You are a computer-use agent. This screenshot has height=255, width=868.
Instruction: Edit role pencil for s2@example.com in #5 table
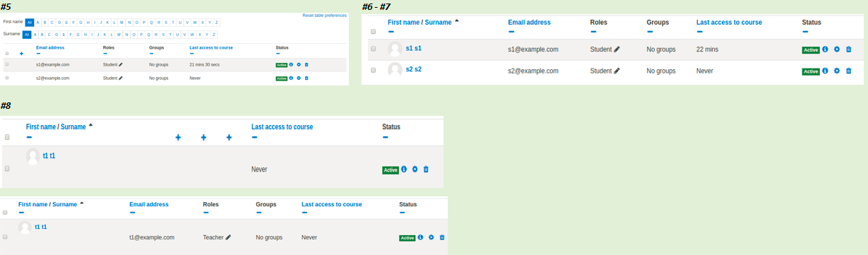[120, 78]
